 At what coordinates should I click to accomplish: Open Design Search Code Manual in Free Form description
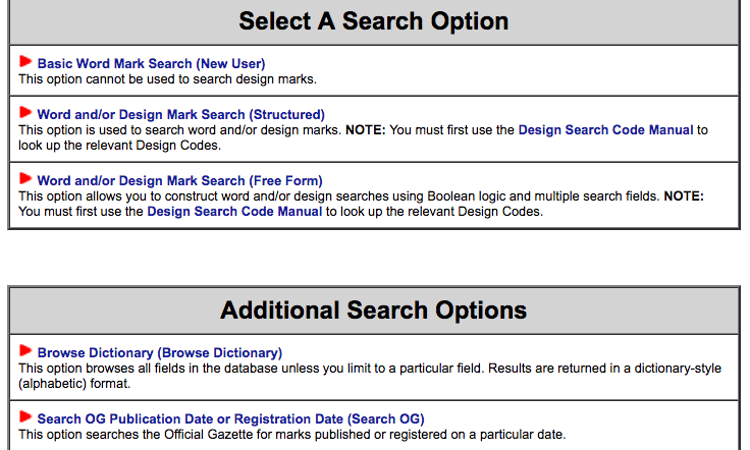234,212
